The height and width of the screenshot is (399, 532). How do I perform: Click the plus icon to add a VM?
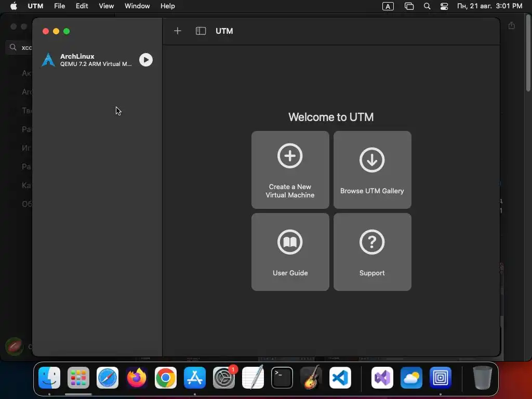[178, 31]
